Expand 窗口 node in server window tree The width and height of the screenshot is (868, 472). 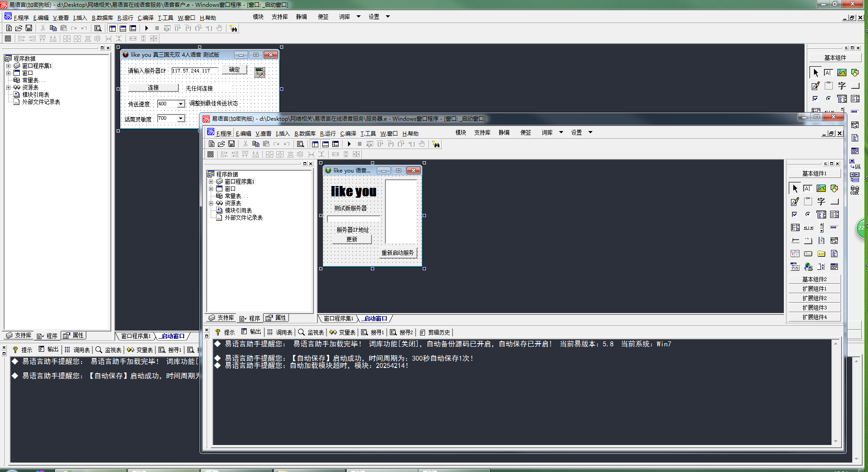point(211,189)
